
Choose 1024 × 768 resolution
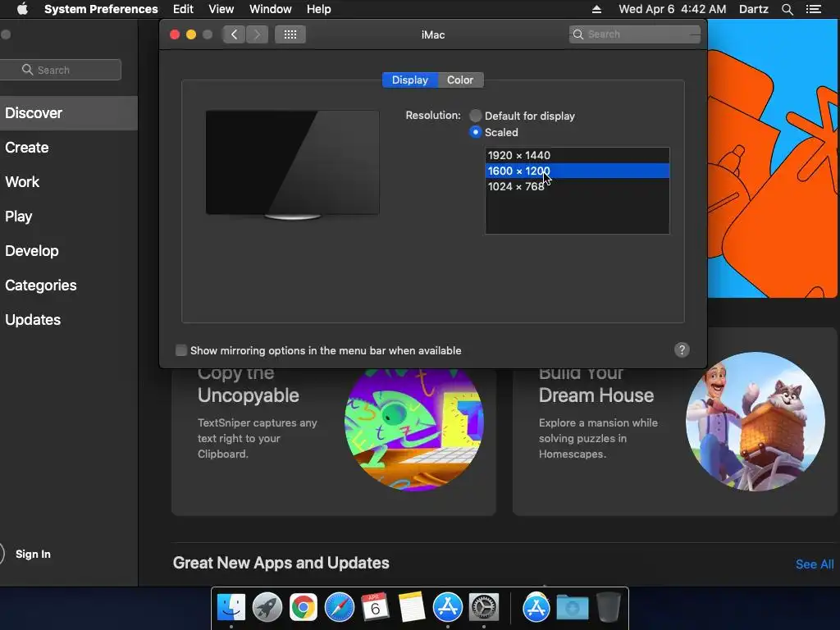click(x=577, y=186)
